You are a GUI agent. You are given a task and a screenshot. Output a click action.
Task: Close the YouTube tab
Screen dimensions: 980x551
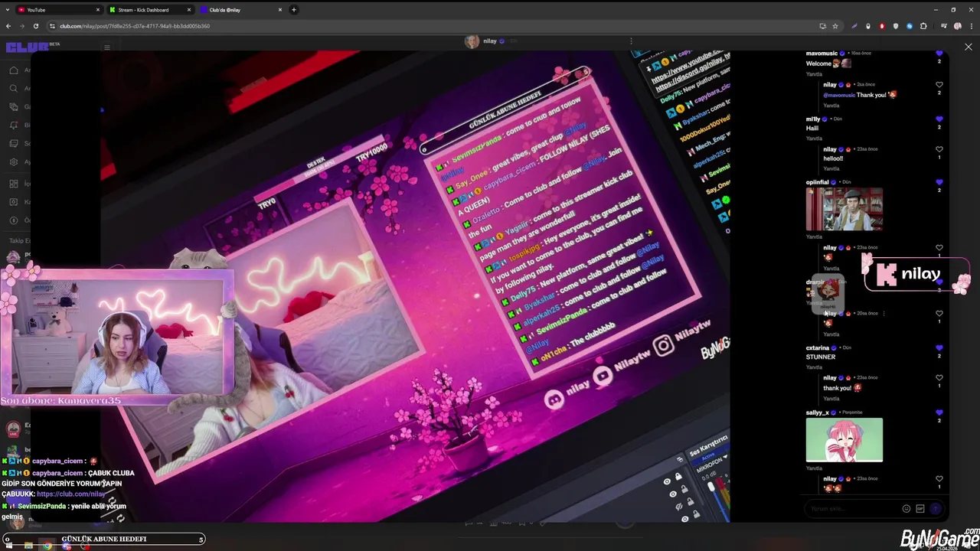click(x=98, y=10)
